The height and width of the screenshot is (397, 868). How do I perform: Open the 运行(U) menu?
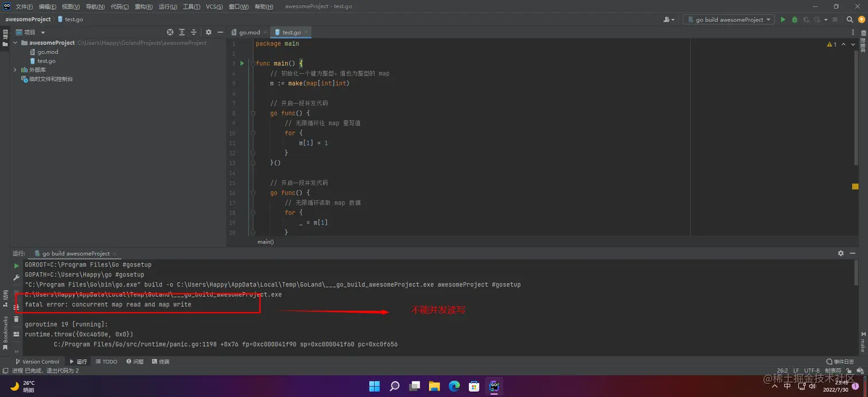(168, 6)
